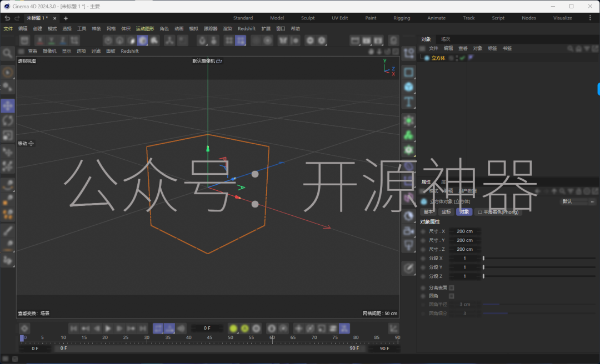This screenshot has height=364, width=600.
Task: Click the Z-axis lock icon in the top toolbar
Action: (x=63, y=41)
